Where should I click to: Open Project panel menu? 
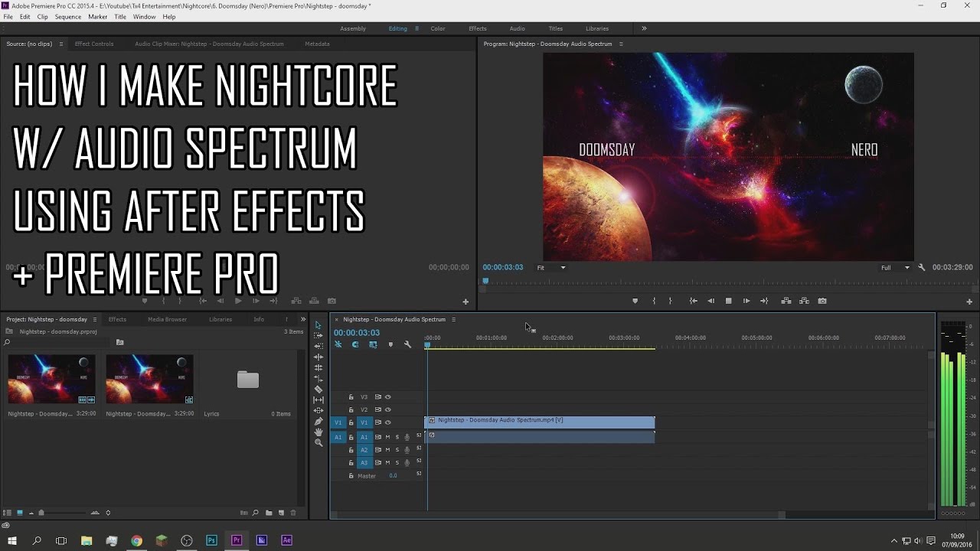pos(95,319)
